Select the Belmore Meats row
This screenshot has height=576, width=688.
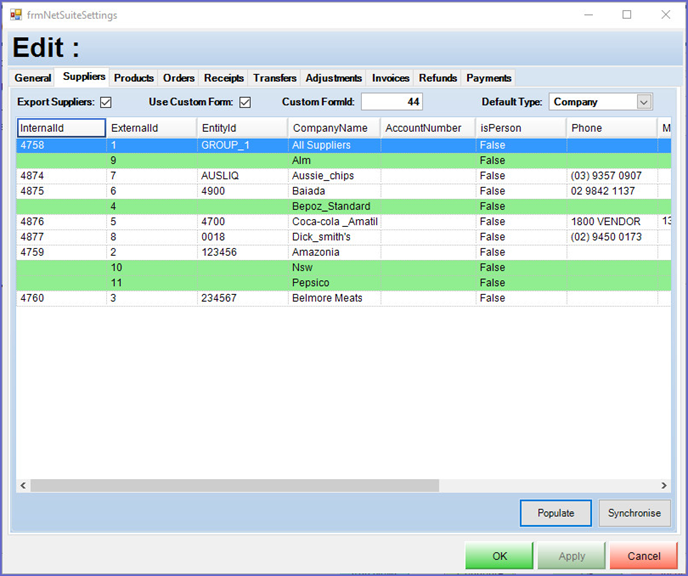[333, 298]
